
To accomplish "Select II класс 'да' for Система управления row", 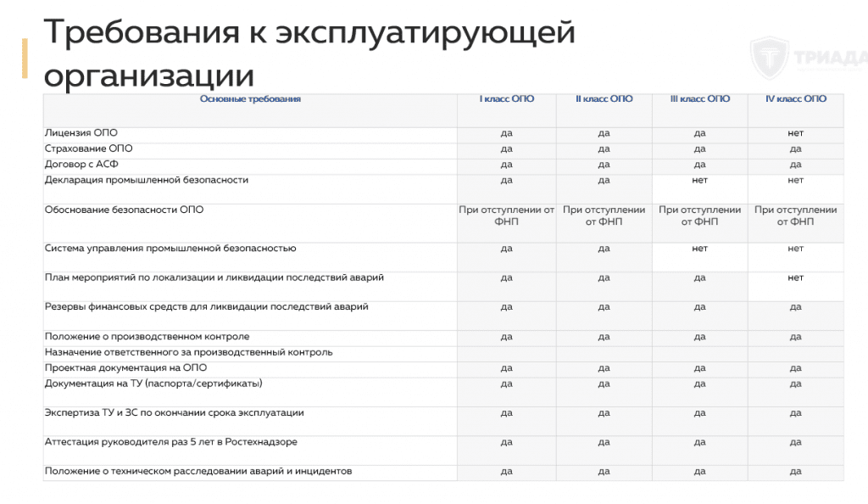I will (x=604, y=249).
